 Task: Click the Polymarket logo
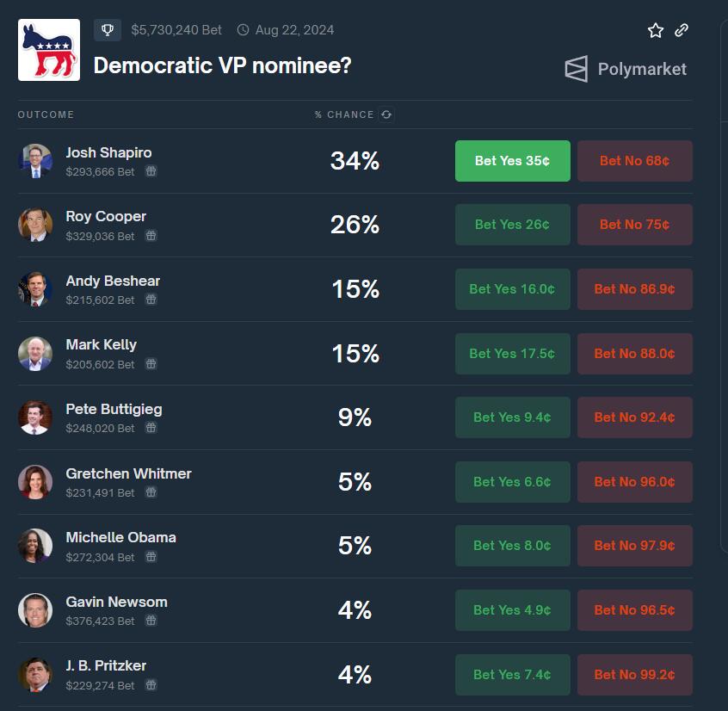(x=626, y=69)
